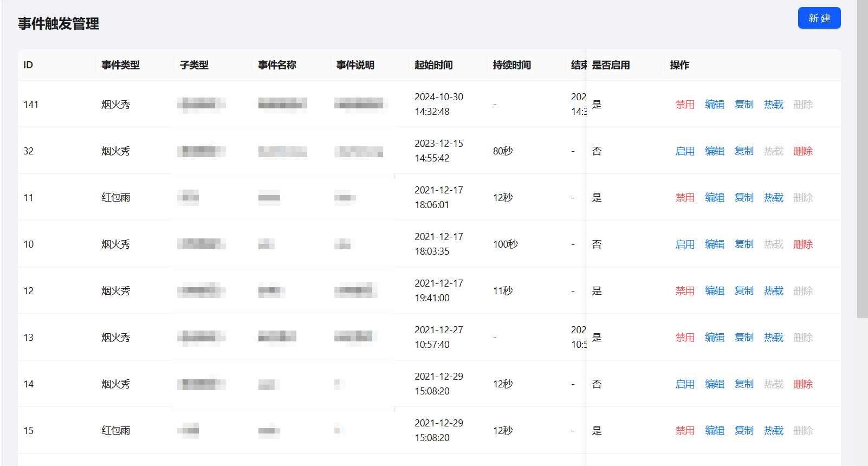This screenshot has width=868, height=466.
Task: Disable event 15 via 禁用 link
Action: coord(684,431)
